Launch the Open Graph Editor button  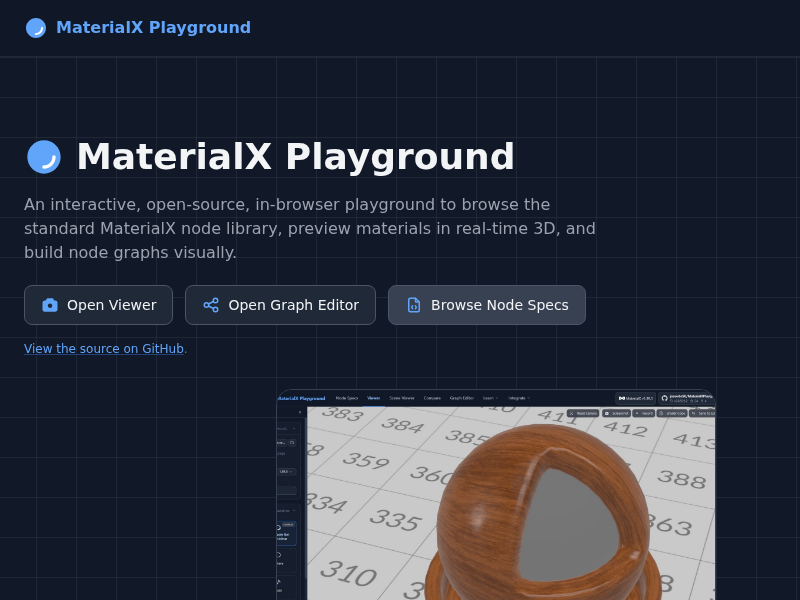tap(280, 305)
